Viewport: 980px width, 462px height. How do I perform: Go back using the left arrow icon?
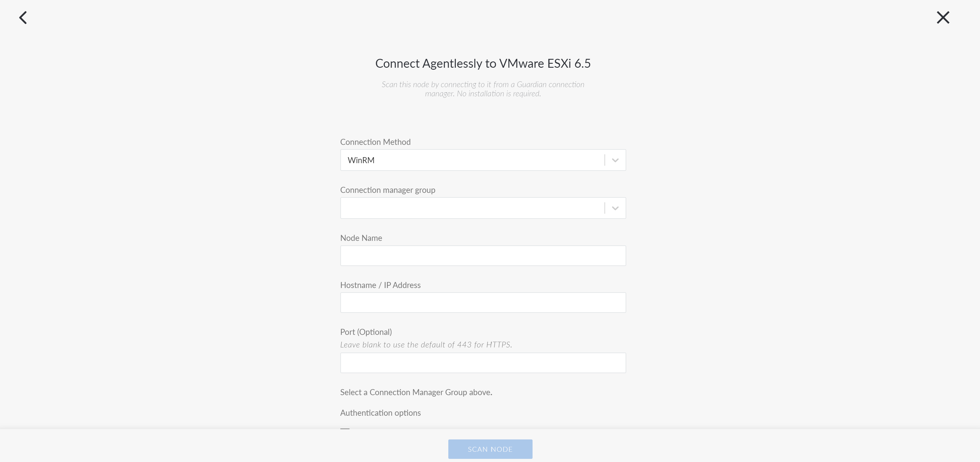pyautogui.click(x=23, y=17)
